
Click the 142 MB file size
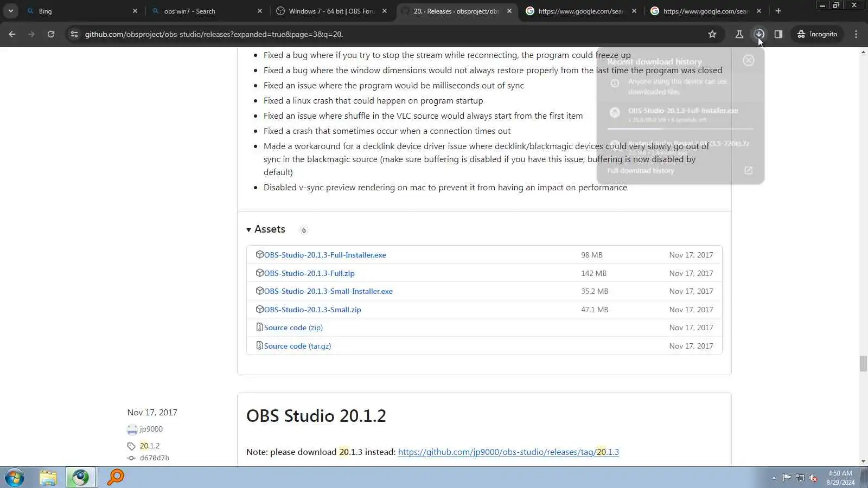(594, 273)
